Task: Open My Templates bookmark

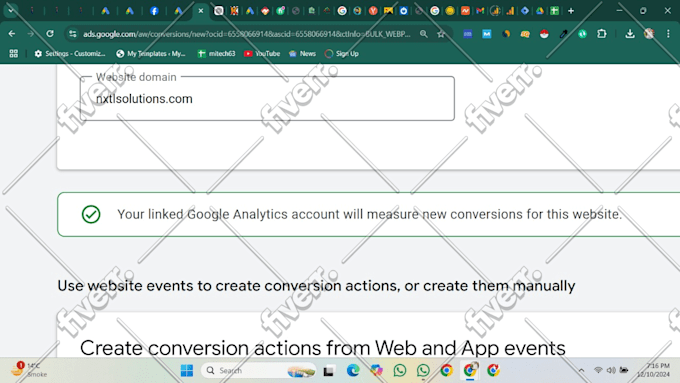Action: 151,53
